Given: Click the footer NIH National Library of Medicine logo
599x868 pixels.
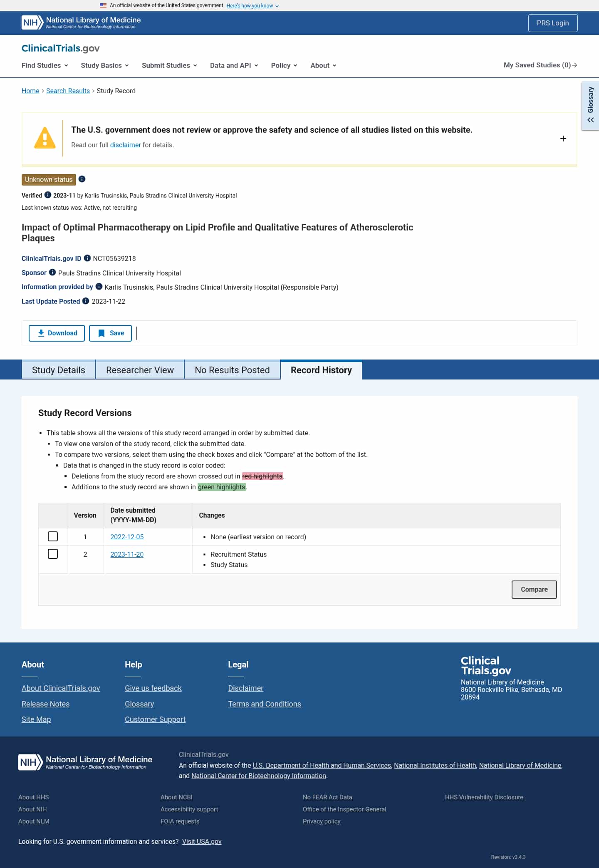Looking at the screenshot, I should [85, 762].
